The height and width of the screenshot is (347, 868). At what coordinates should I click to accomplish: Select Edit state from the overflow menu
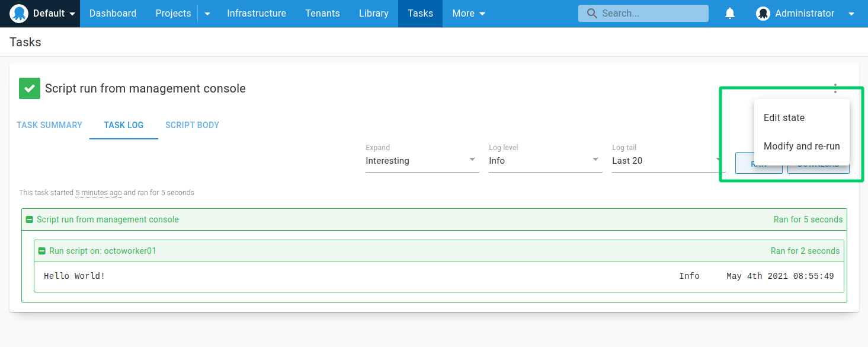point(784,117)
